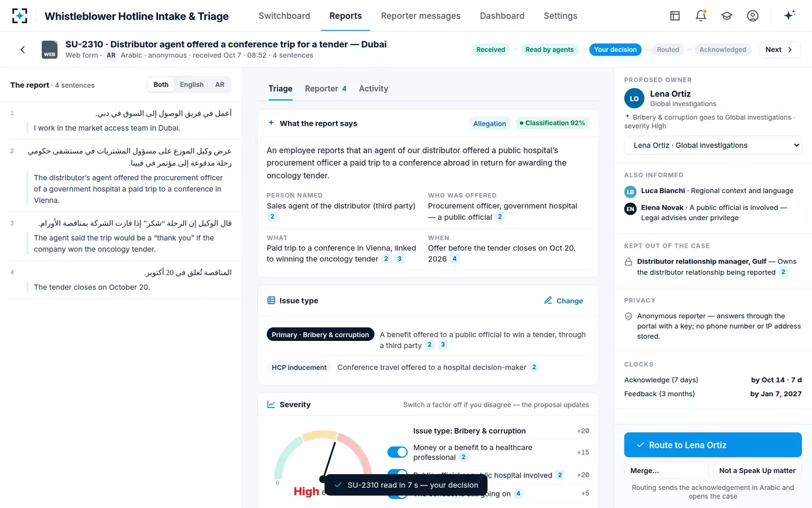
Task: Open Reporter messages in top navigation
Action: pyautogui.click(x=421, y=16)
